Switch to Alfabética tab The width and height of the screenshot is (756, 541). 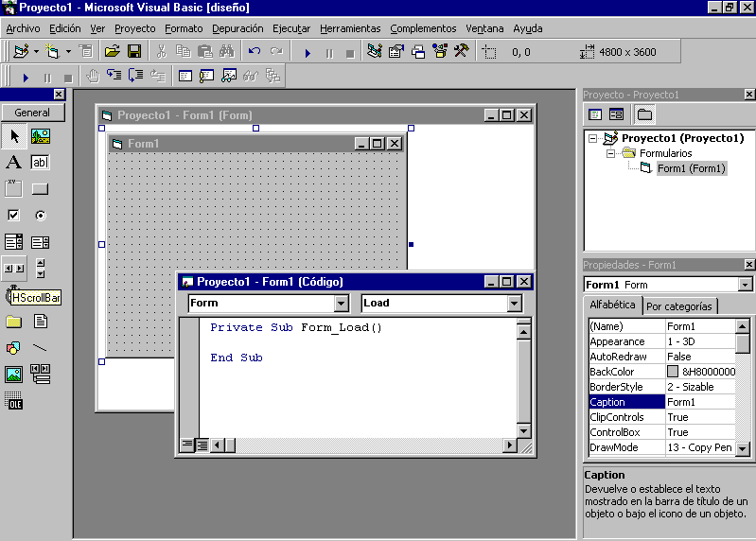(613, 305)
